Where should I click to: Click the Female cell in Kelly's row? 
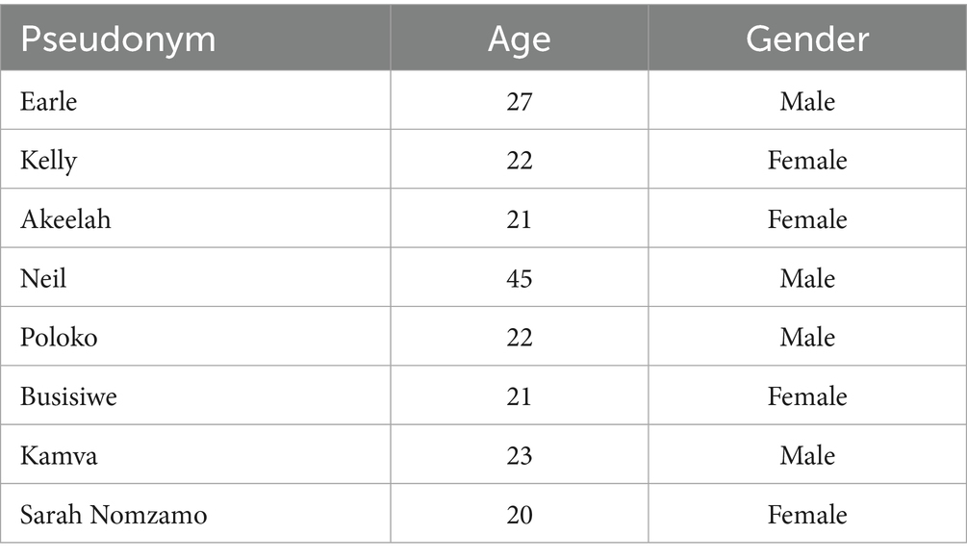click(x=807, y=160)
